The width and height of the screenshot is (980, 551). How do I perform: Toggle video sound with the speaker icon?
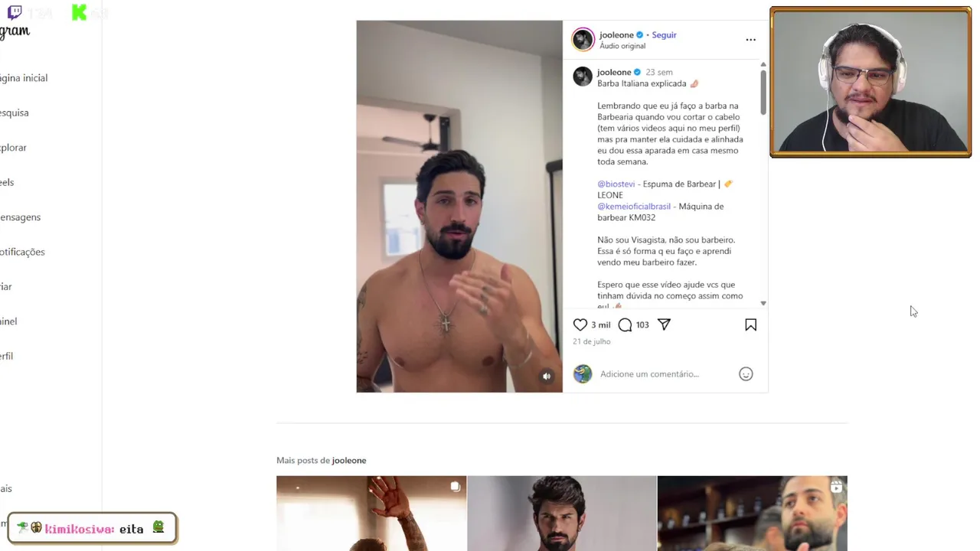coord(547,376)
